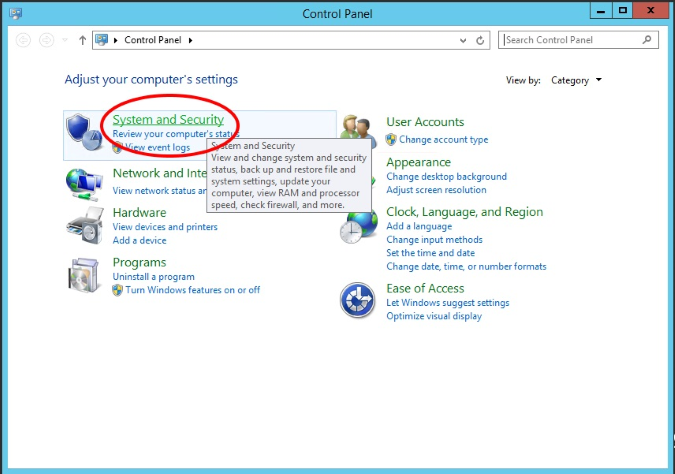Viewport: 675px width, 474px height.
Task: Open the Hardware category
Action: point(139,212)
